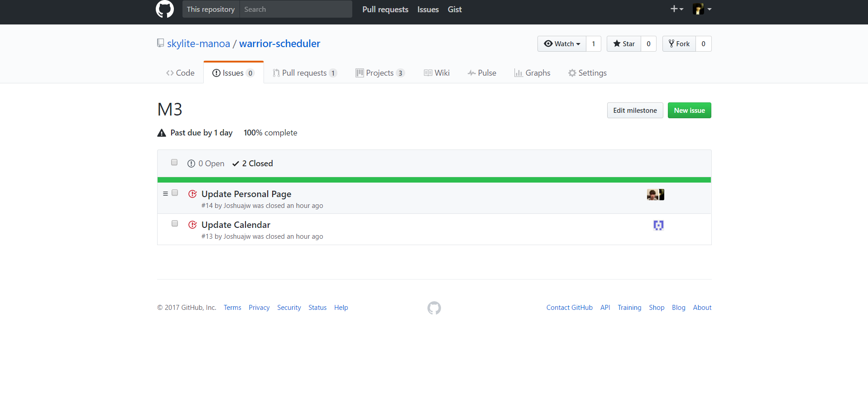Open the Projects tab
This screenshot has width=868, height=410.
[380, 73]
